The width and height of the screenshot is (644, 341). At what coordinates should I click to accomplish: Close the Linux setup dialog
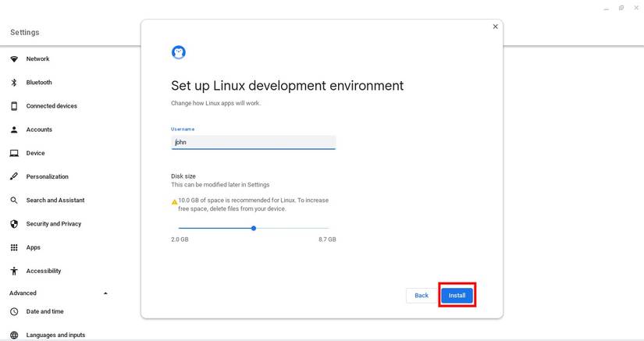tap(495, 27)
